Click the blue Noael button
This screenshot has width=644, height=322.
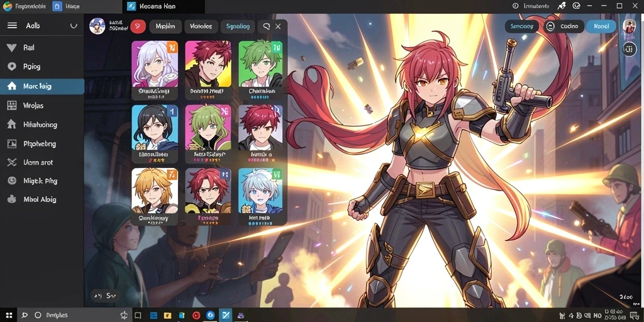tap(601, 26)
